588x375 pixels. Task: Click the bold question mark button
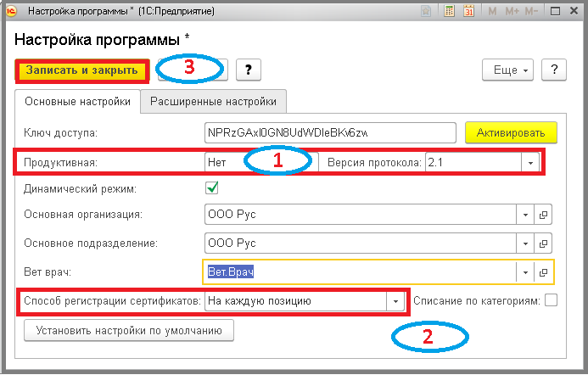[x=249, y=70]
